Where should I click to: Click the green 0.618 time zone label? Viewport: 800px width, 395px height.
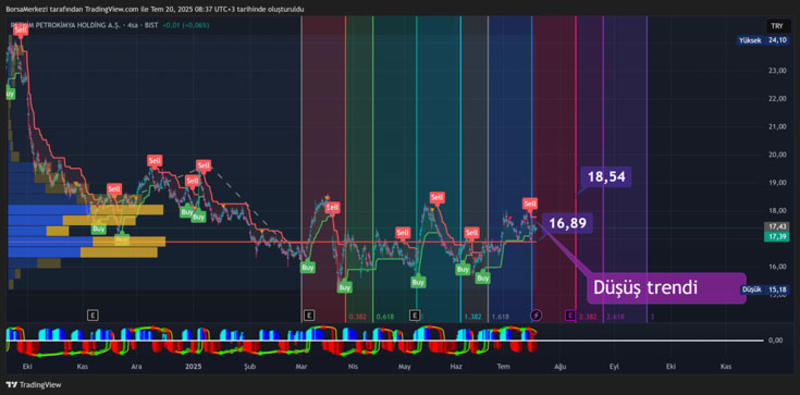coord(384,317)
